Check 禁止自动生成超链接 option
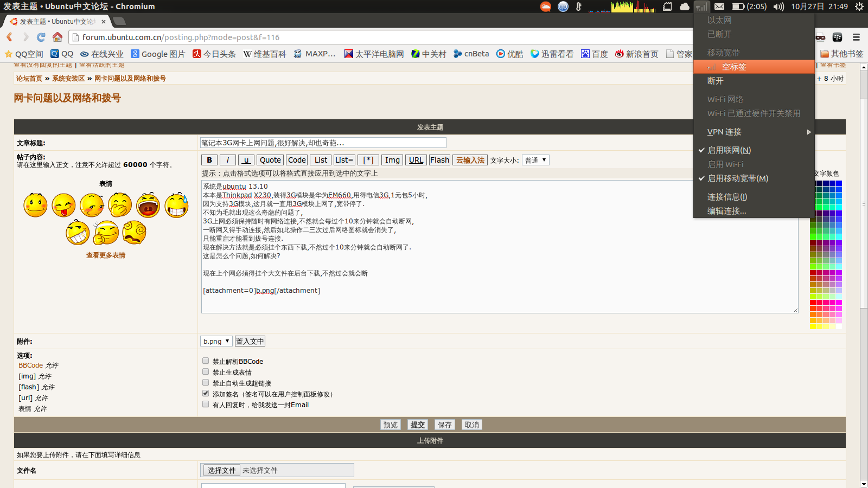 206,382
